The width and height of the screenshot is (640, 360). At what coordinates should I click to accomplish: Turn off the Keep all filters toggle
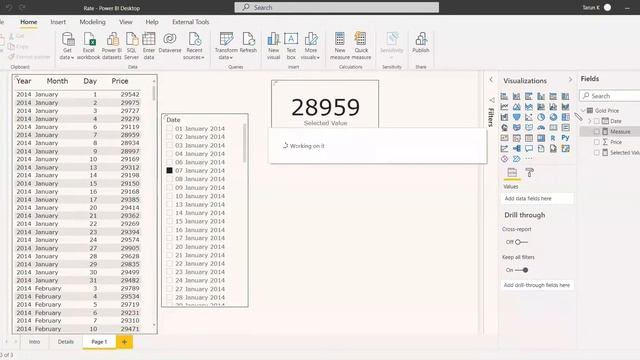coord(521,270)
